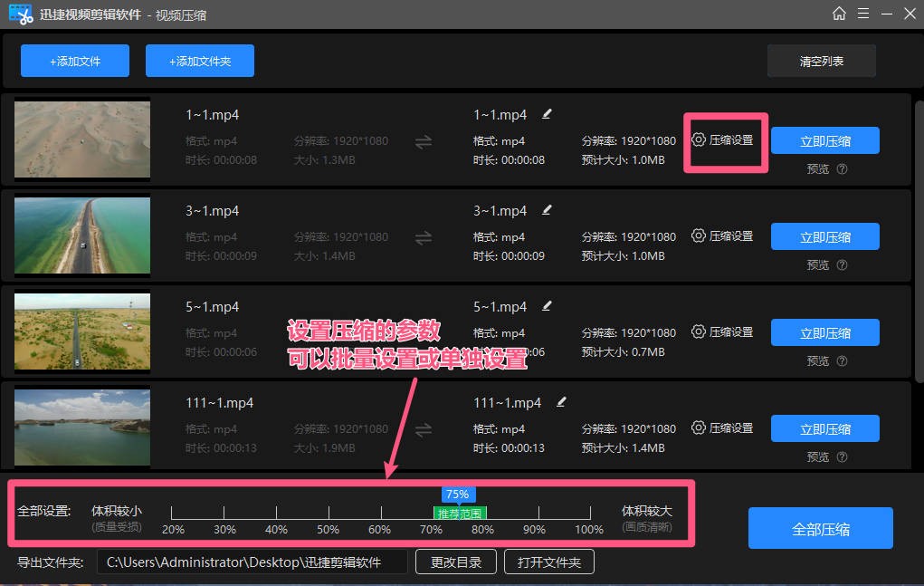Rename output 3~1.mp4 with pencil icon
924x586 pixels.
pyautogui.click(x=547, y=210)
